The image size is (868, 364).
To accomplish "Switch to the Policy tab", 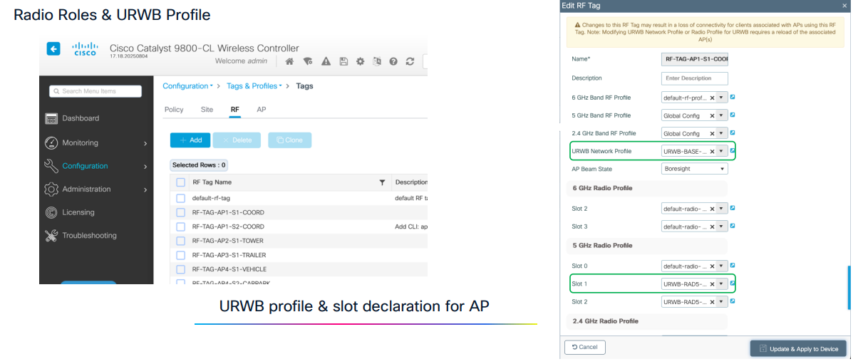I will (x=174, y=110).
